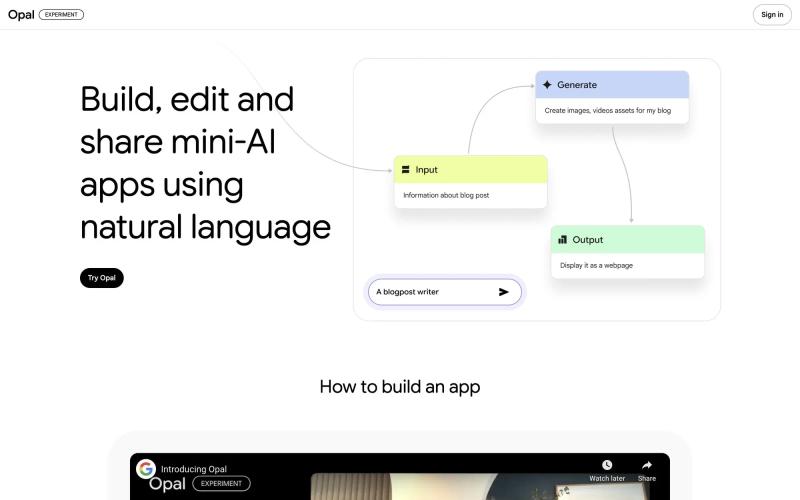The image size is (800, 500).
Task: Select the Input node header
Action: pos(470,169)
